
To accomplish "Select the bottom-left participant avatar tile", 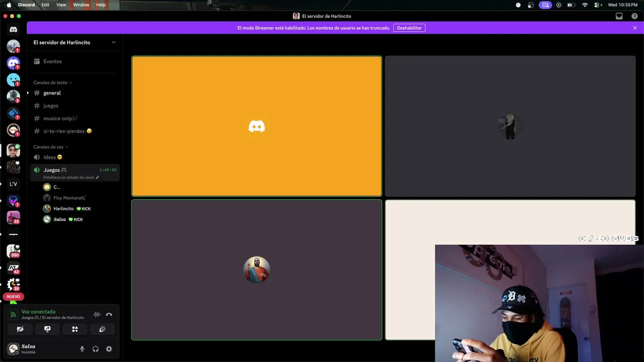I will point(257,270).
